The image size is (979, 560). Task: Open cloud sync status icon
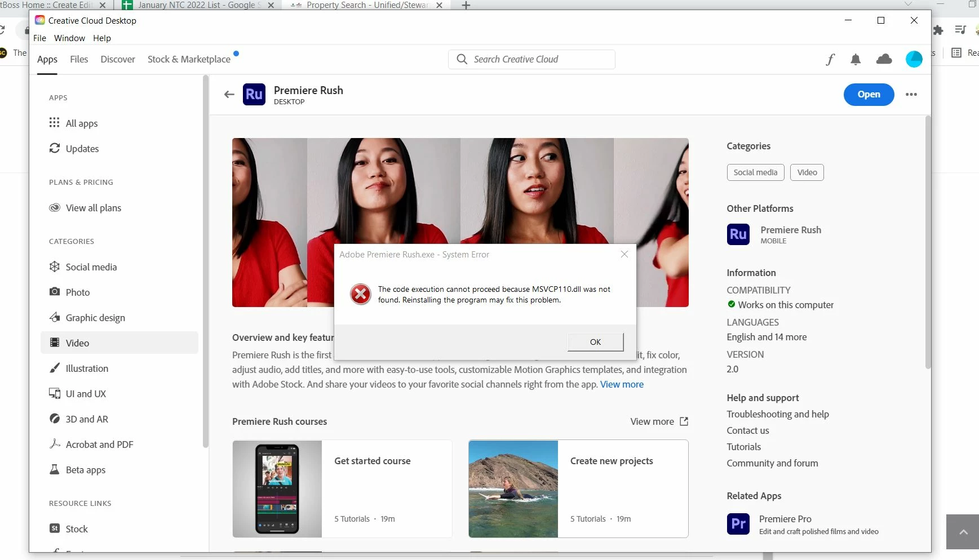pyautogui.click(x=884, y=59)
